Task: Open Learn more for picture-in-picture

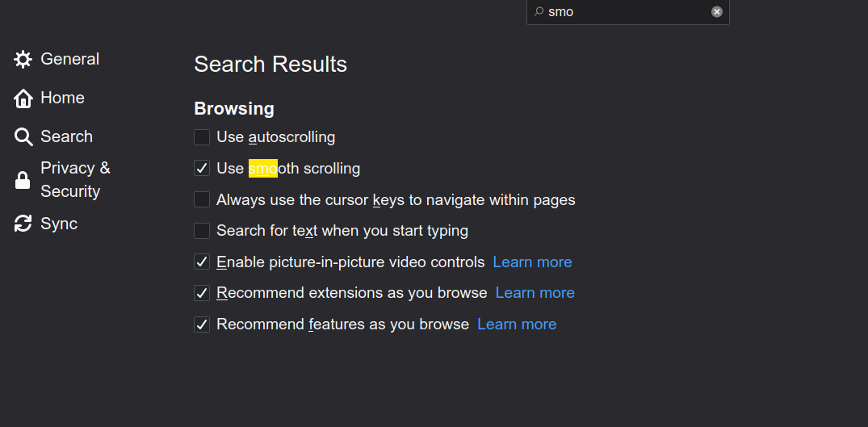Action: (x=532, y=262)
